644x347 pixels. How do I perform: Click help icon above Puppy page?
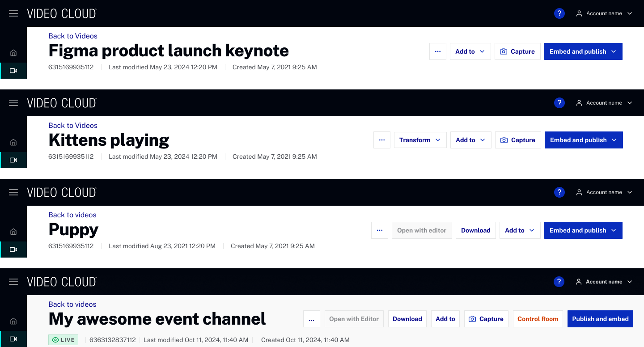tap(559, 192)
